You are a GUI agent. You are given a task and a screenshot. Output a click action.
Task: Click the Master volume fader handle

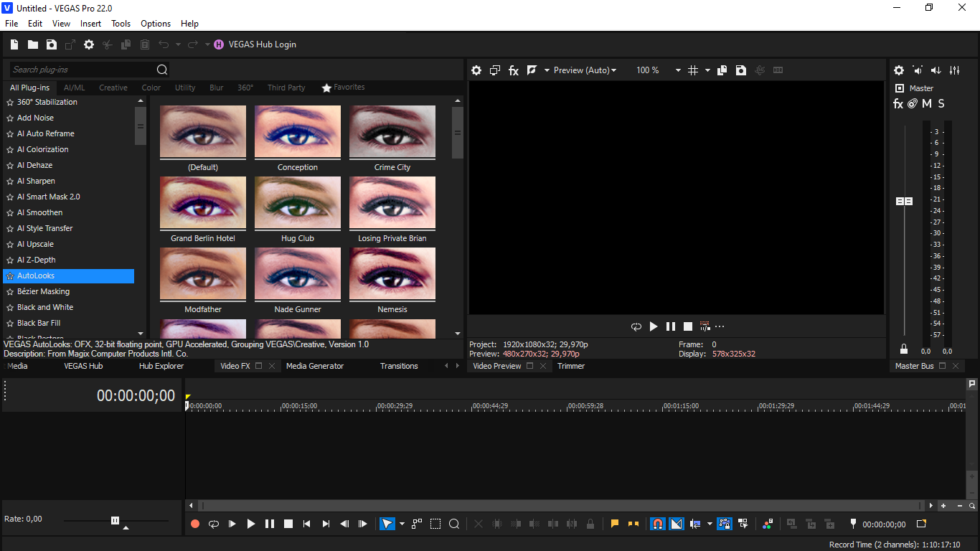pos(904,202)
